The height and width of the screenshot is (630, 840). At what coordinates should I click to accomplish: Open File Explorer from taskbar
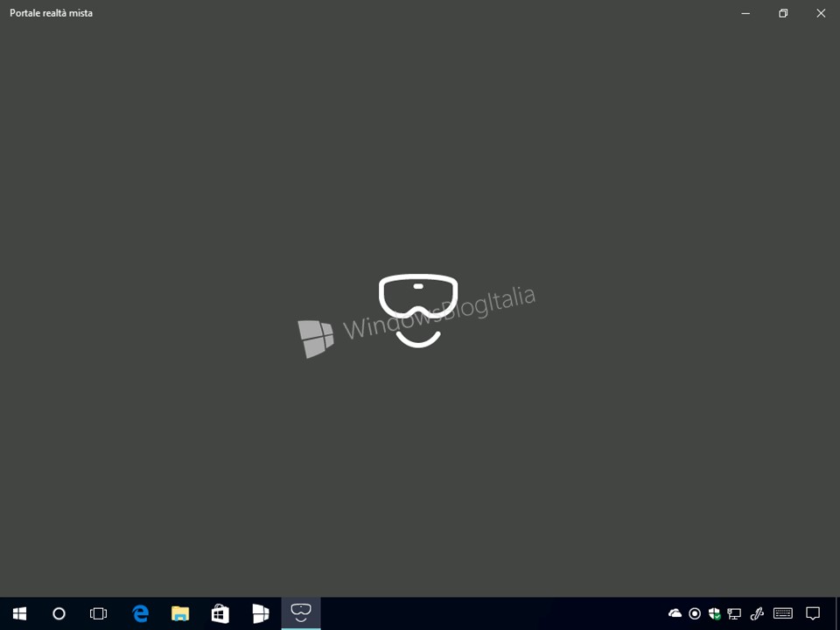coord(180,613)
